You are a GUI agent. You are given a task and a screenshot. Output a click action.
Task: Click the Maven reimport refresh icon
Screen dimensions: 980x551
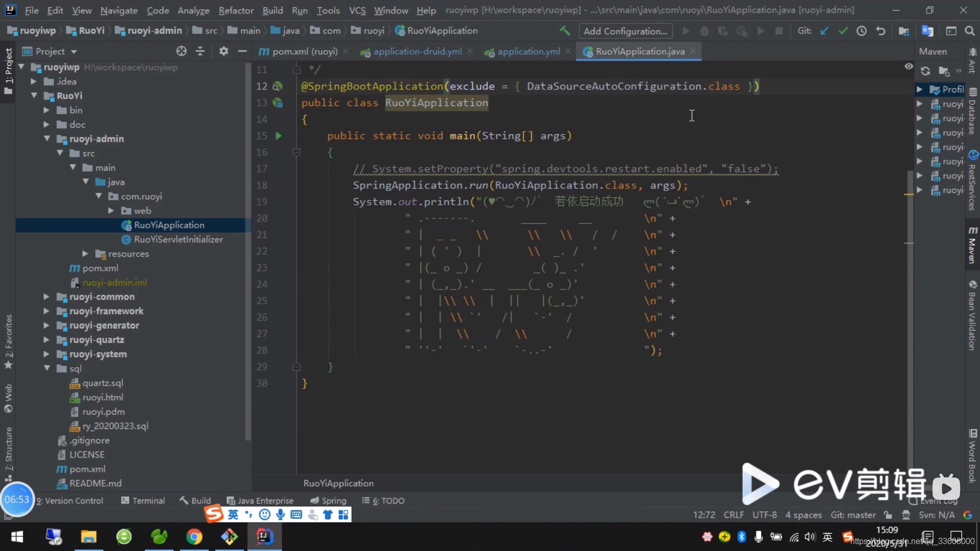[x=925, y=71]
